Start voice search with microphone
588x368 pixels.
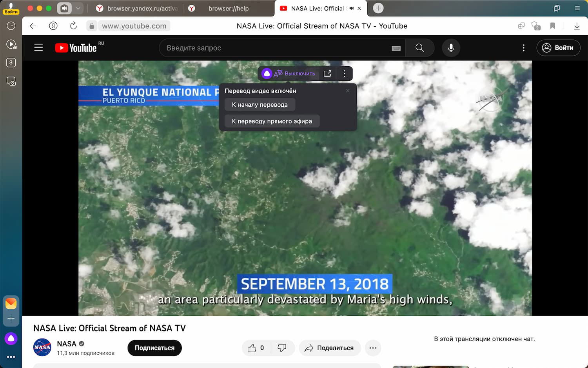[451, 48]
